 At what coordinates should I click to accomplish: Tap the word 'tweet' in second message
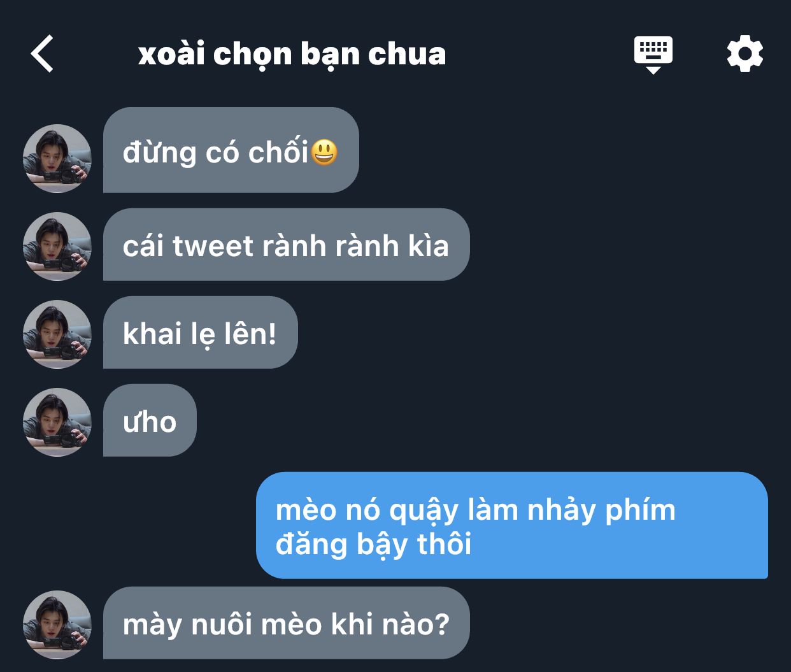tap(213, 246)
